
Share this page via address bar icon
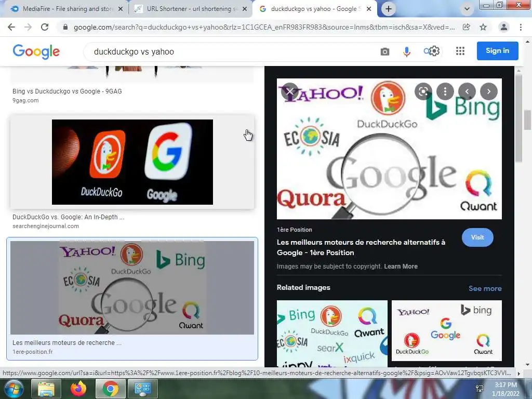[x=467, y=27]
